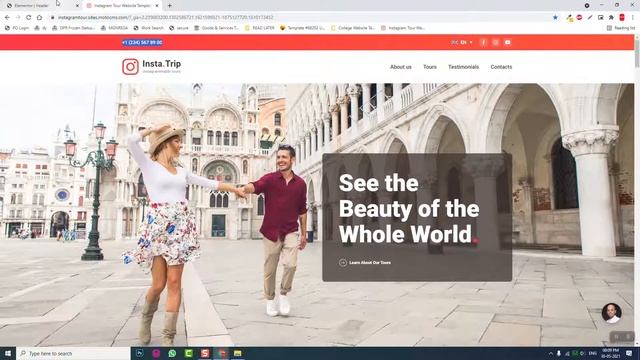The image size is (640, 360).
Task: Close the Elementor Header tab
Action: point(78,6)
